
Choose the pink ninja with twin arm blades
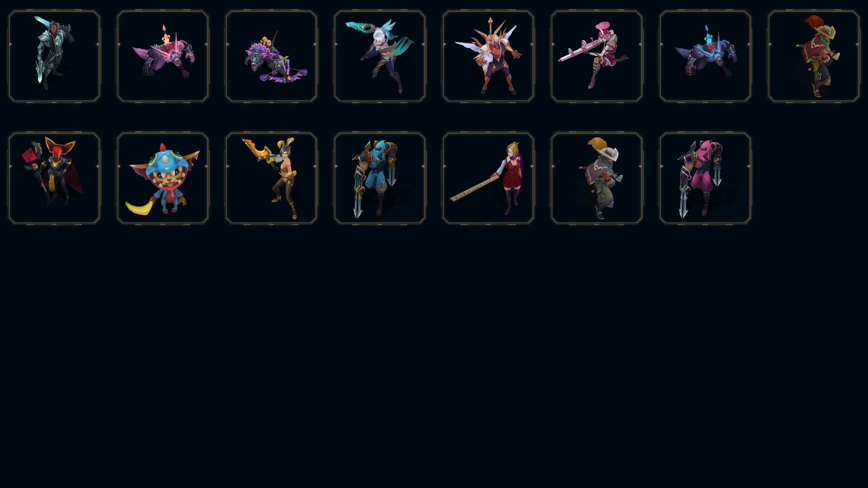(x=705, y=178)
